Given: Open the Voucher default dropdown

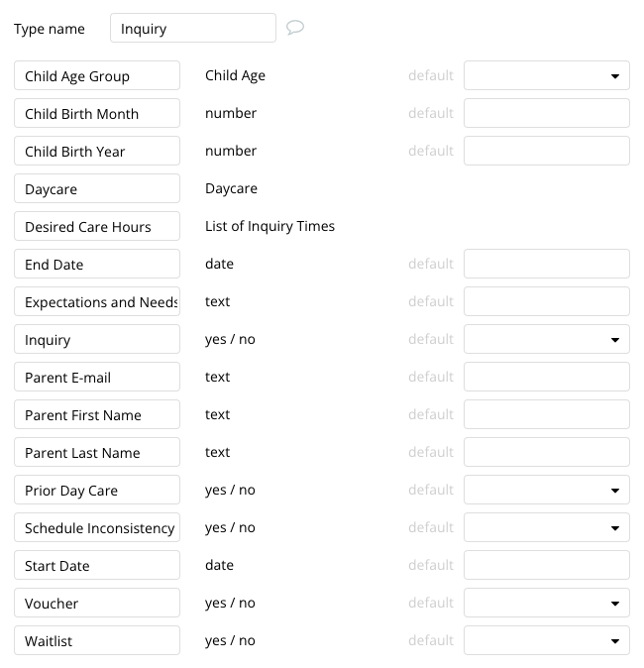Looking at the screenshot, I should pyautogui.click(x=546, y=603).
